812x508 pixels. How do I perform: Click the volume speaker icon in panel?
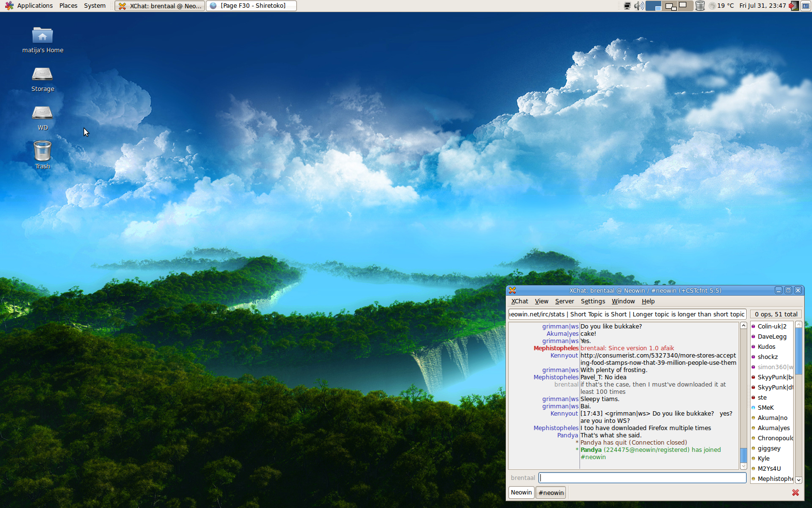[x=638, y=6]
